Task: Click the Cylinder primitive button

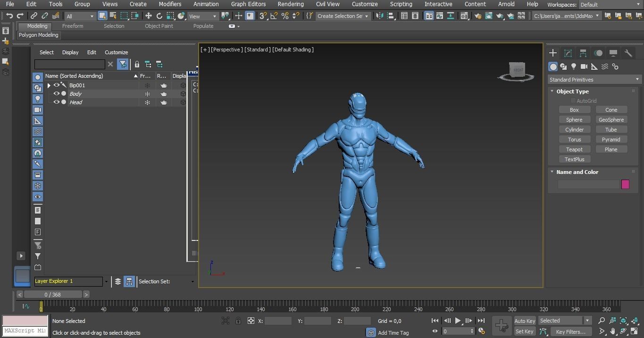Action: [x=574, y=130]
